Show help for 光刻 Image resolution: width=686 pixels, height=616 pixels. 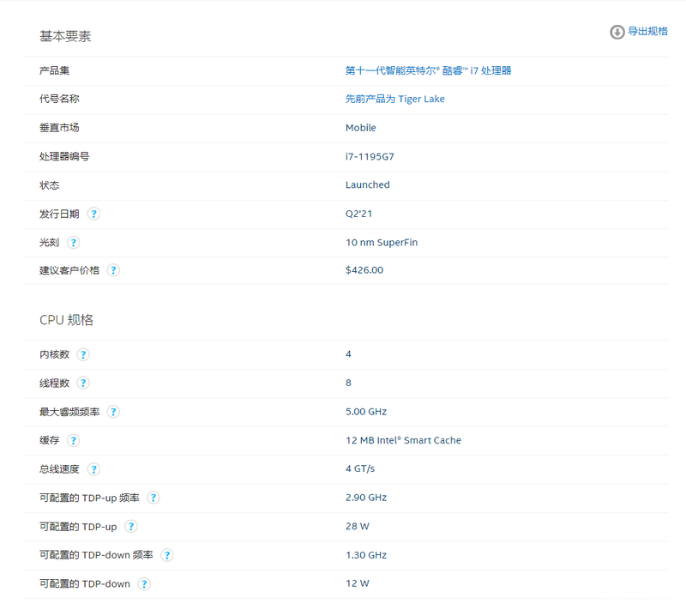click(73, 243)
